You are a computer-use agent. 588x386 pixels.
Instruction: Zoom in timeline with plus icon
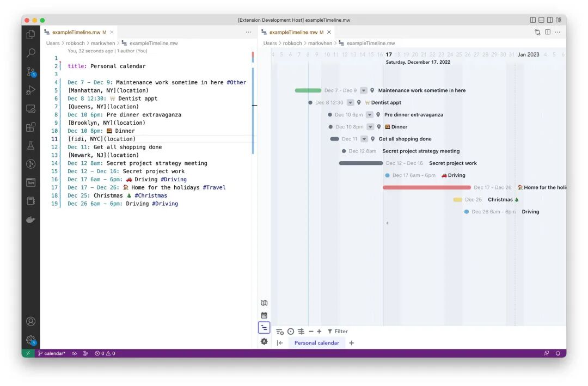tap(319, 332)
